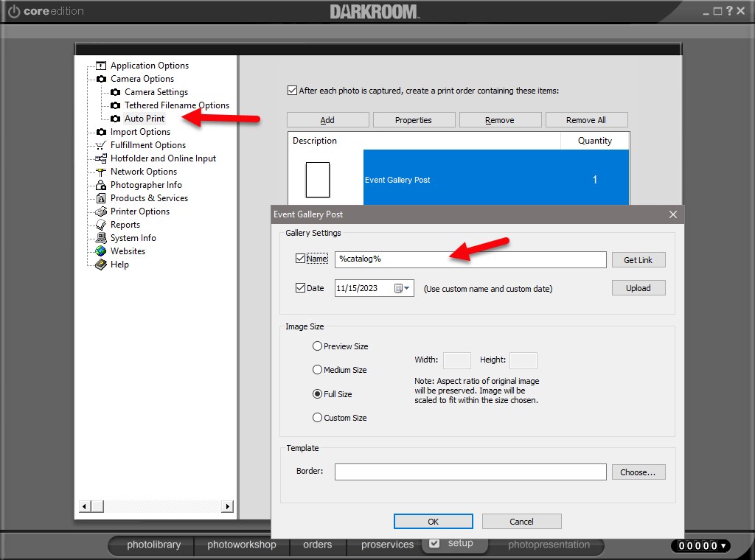755x560 pixels.
Task: Switch to the proservices tab
Action: pos(387,545)
